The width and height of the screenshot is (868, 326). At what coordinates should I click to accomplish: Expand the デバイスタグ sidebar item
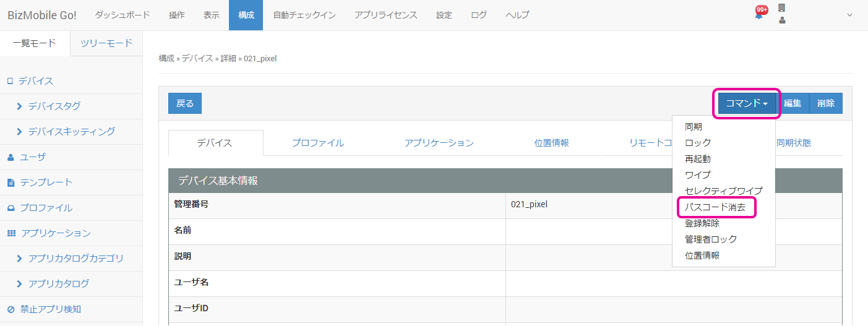click(54, 106)
